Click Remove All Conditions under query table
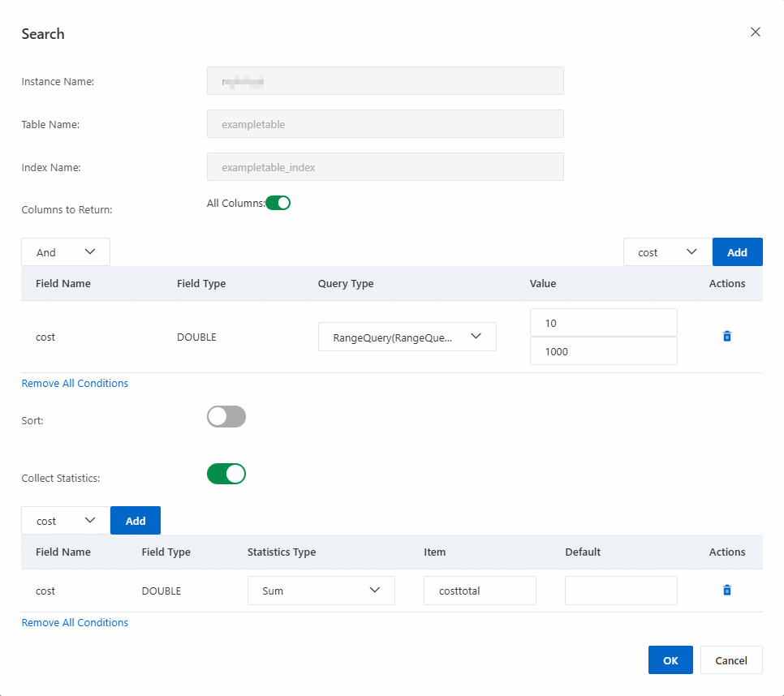 point(75,383)
